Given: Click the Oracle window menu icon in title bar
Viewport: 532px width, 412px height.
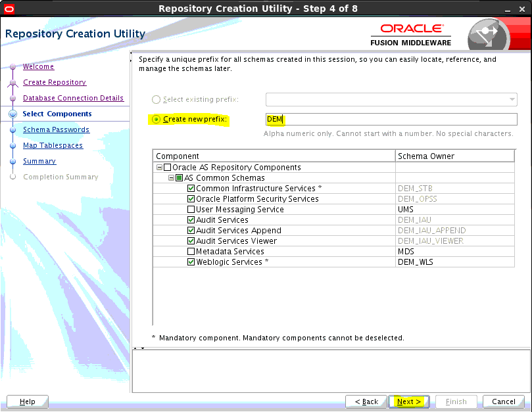Looking at the screenshot, I should tap(9, 9).
